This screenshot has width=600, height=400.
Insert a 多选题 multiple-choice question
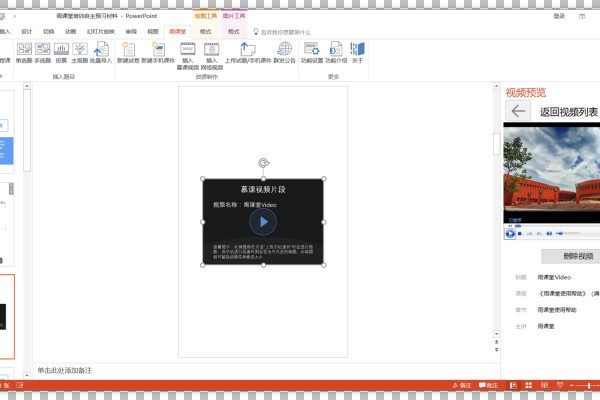[x=42, y=53]
